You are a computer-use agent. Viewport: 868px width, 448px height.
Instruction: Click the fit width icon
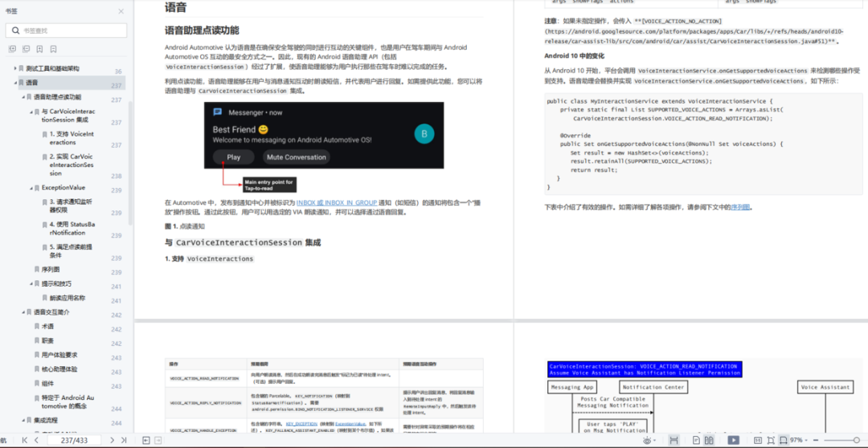coord(784,440)
